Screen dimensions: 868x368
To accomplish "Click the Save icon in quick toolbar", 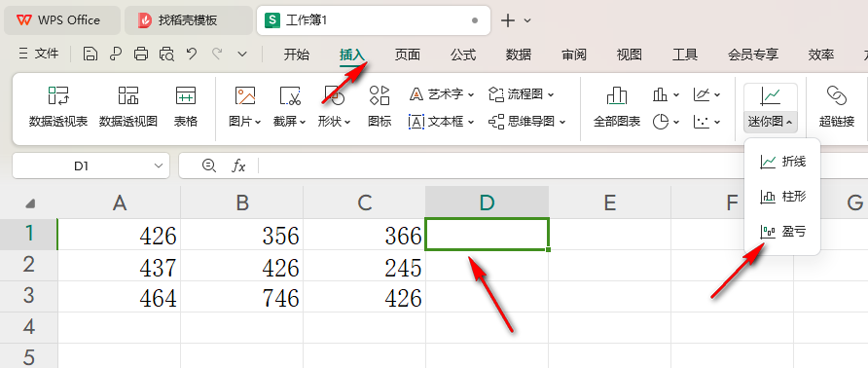I will click(90, 54).
